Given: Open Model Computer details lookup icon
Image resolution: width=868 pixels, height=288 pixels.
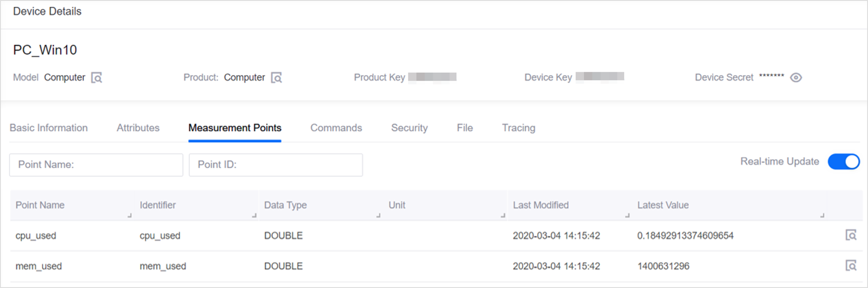Looking at the screenshot, I should click(x=97, y=78).
